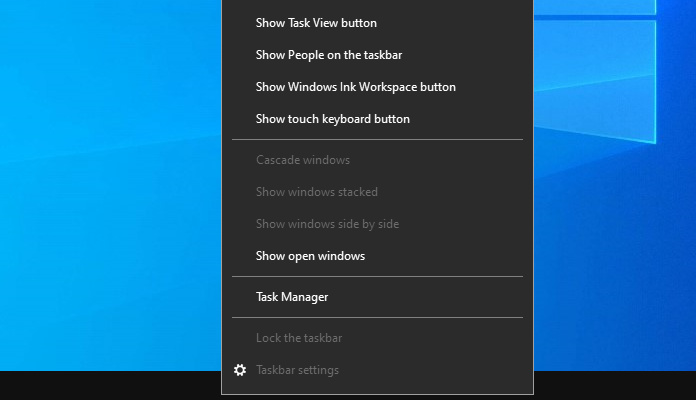Open Task Manager from the context menu

coord(377,297)
